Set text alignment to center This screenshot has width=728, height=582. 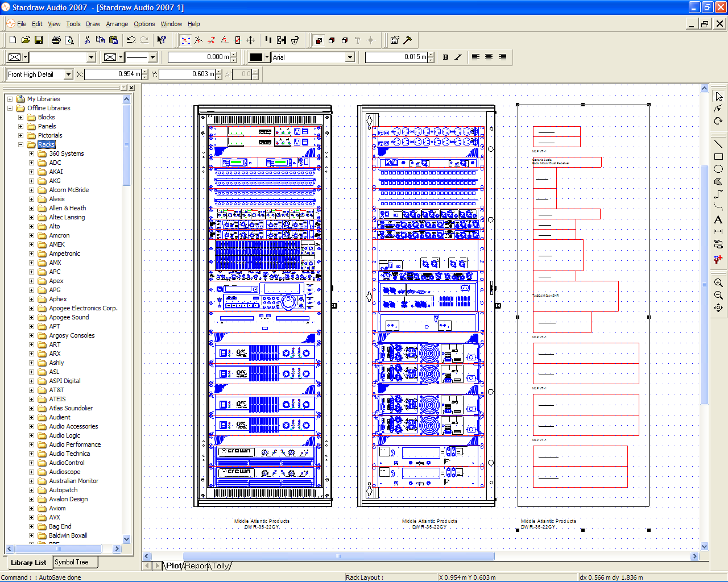(x=489, y=57)
